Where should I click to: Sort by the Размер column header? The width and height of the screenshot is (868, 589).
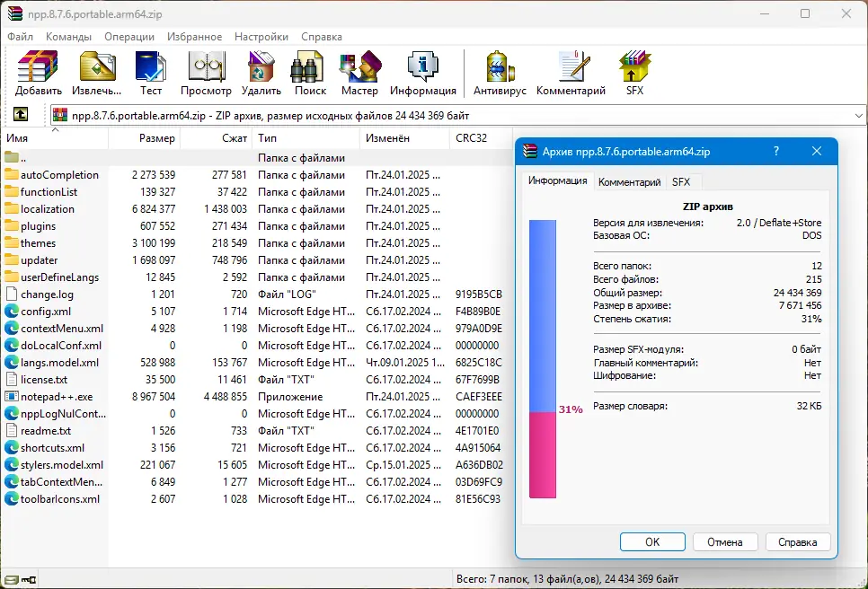(145, 138)
